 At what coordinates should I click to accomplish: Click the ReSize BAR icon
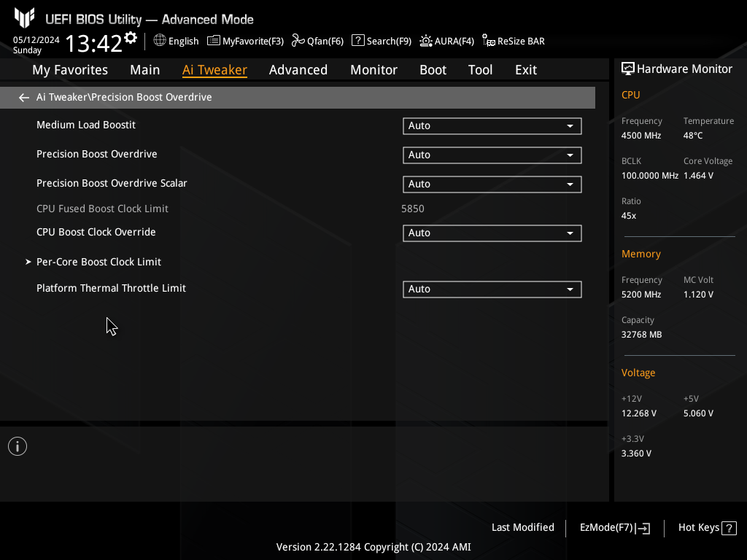489,41
